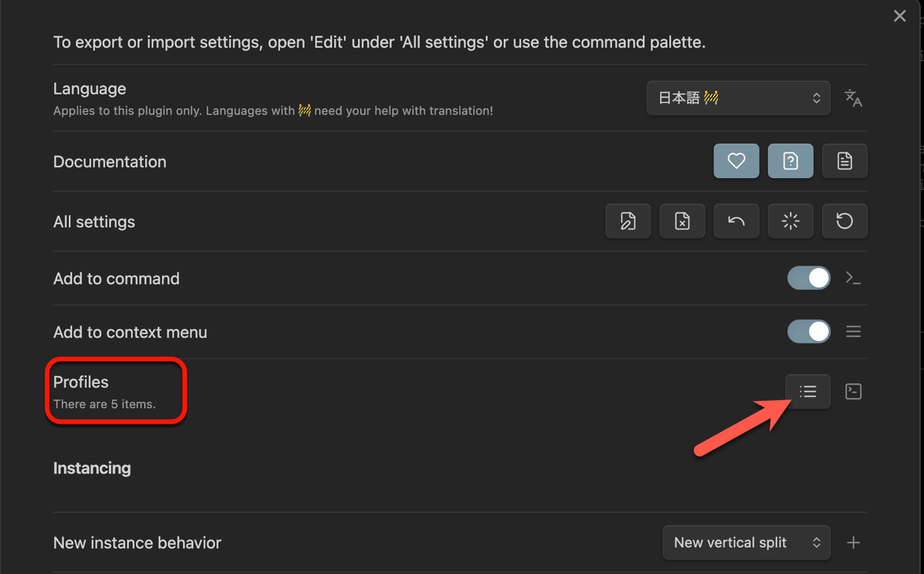Click the translate icon beside Language dropdown
The height and width of the screenshot is (574, 924).
[x=853, y=98]
